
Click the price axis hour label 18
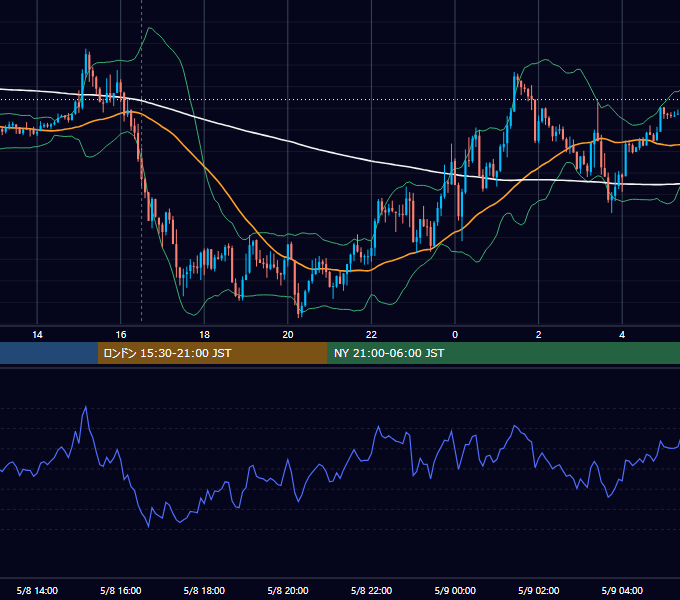pyautogui.click(x=204, y=335)
